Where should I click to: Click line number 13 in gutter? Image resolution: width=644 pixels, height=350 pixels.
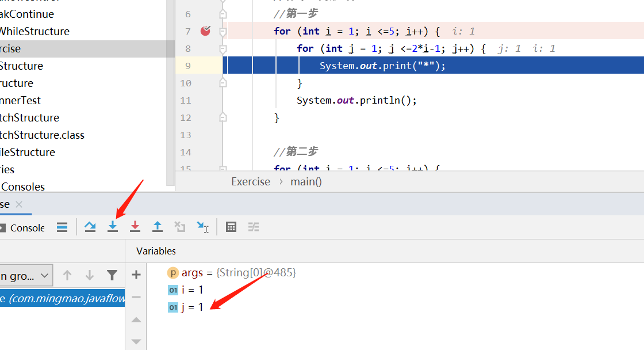click(186, 135)
